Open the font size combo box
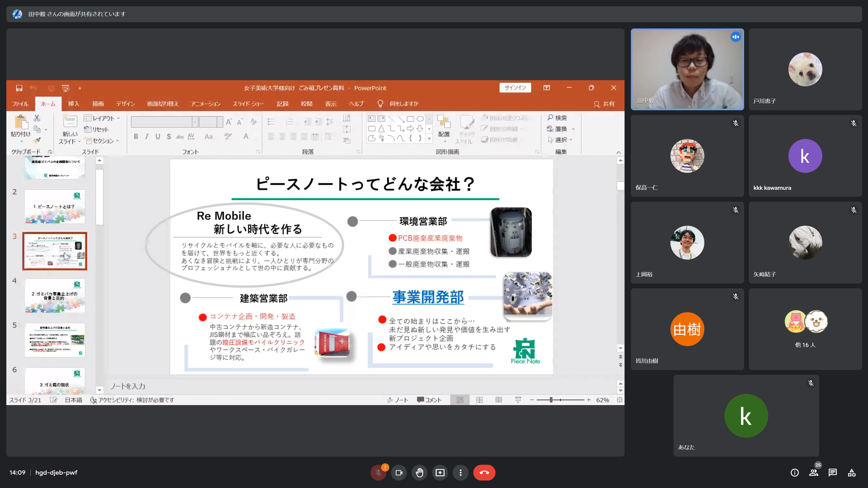 (x=211, y=122)
